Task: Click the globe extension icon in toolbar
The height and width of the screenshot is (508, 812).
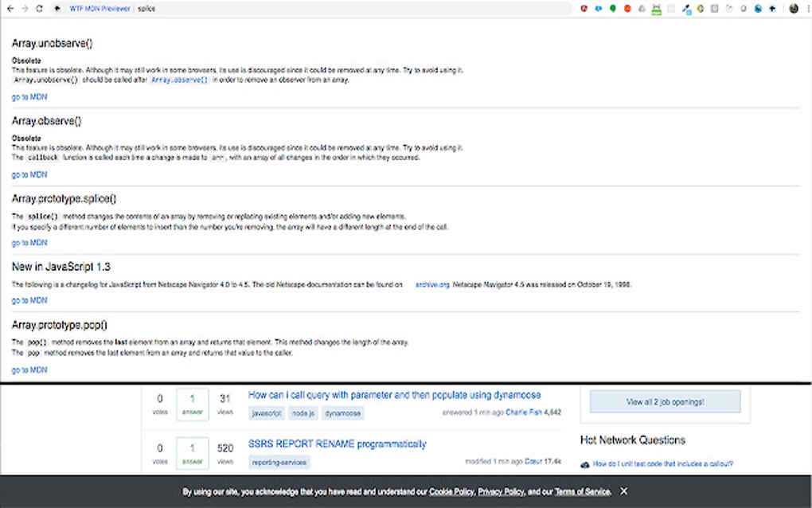Action: 758,9
